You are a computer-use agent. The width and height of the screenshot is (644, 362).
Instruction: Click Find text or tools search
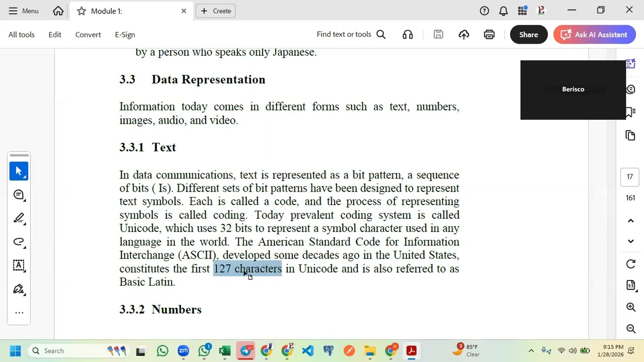point(351,34)
